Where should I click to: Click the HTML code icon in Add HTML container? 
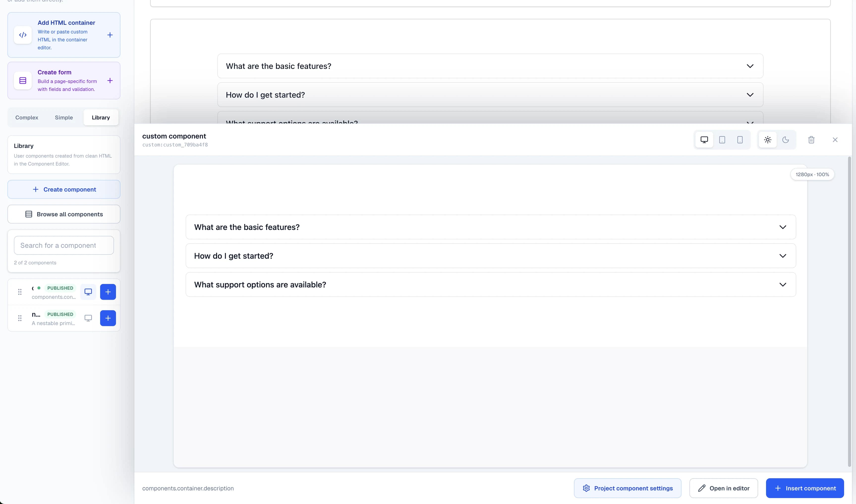tap(23, 35)
